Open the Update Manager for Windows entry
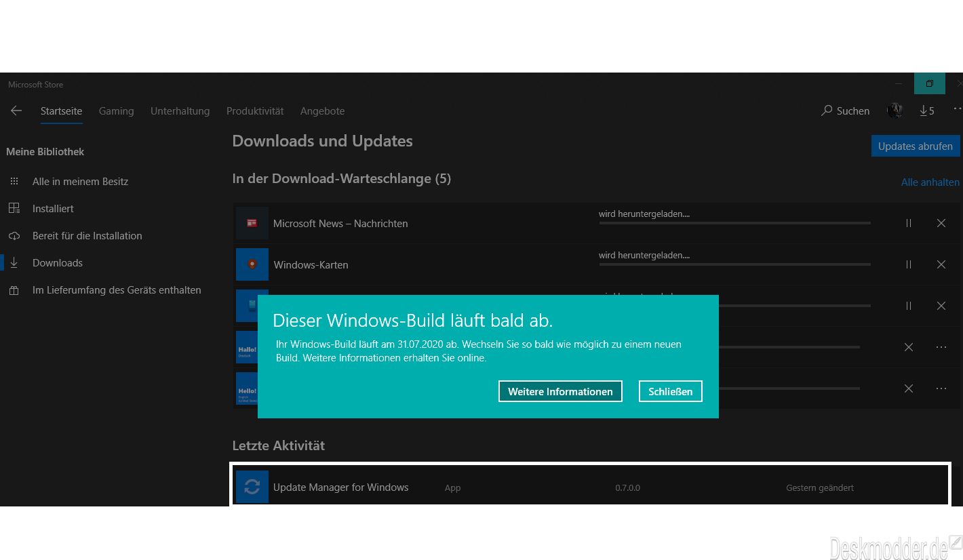 [x=590, y=485]
